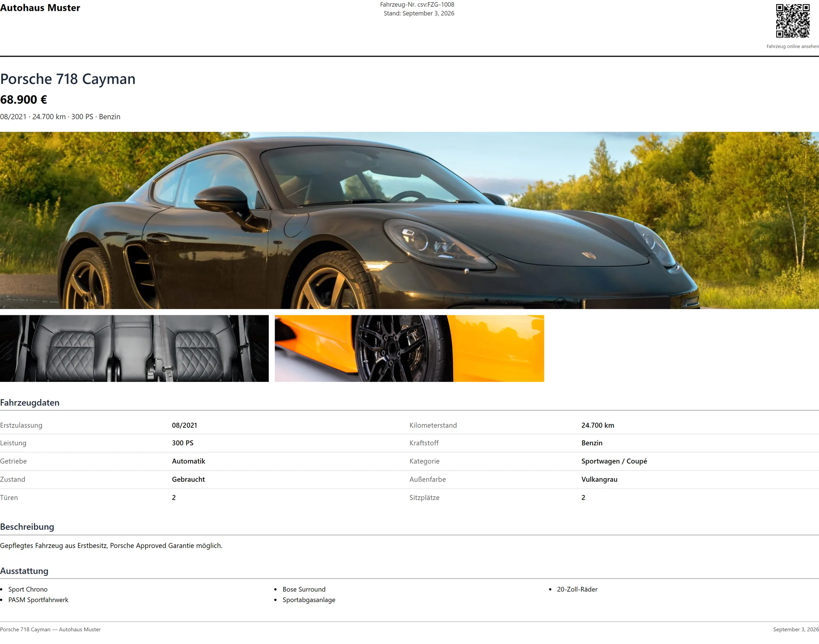Click the Sportabgasanlage equipment item
The image size is (819, 644).
pyautogui.click(x=309, y=600)
